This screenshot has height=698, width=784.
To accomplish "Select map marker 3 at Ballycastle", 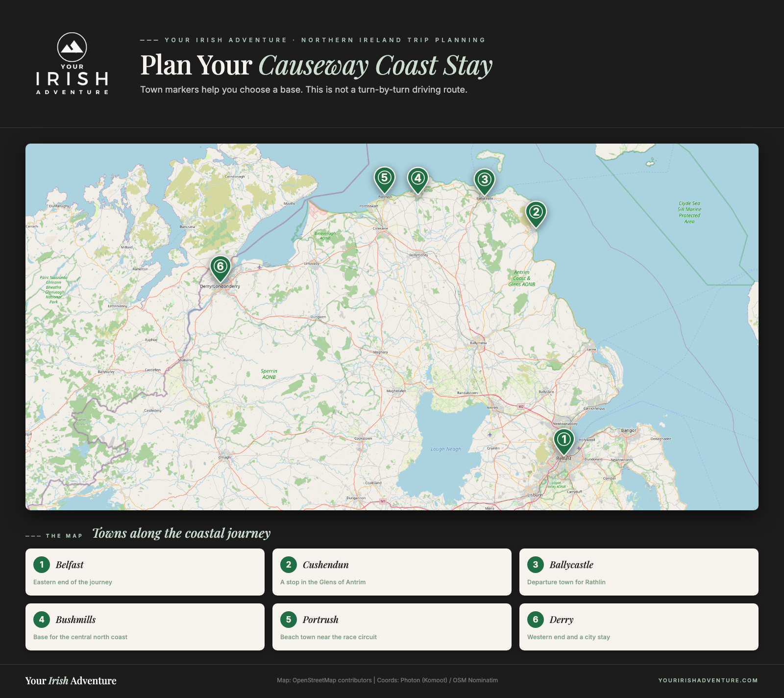I will click(x=485, y=182).
